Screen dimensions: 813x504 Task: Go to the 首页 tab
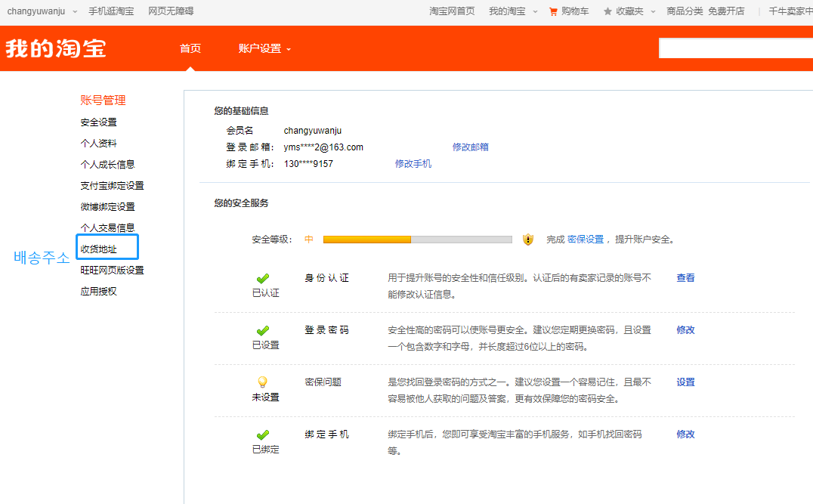coord(190,49)
